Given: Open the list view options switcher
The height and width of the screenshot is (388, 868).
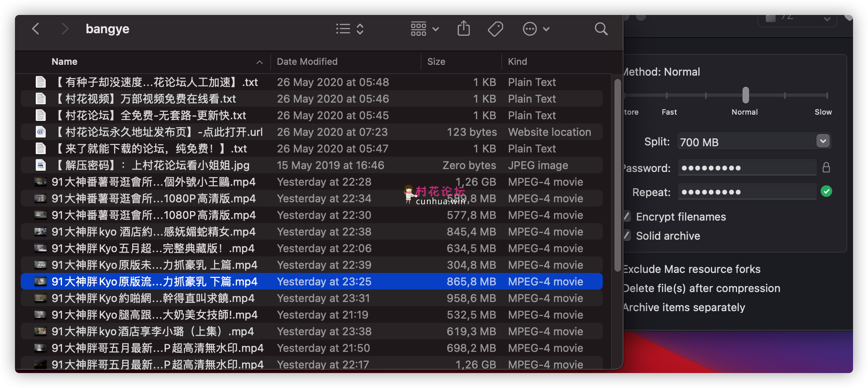Looking at the screenshot, I should coord(350,29).
